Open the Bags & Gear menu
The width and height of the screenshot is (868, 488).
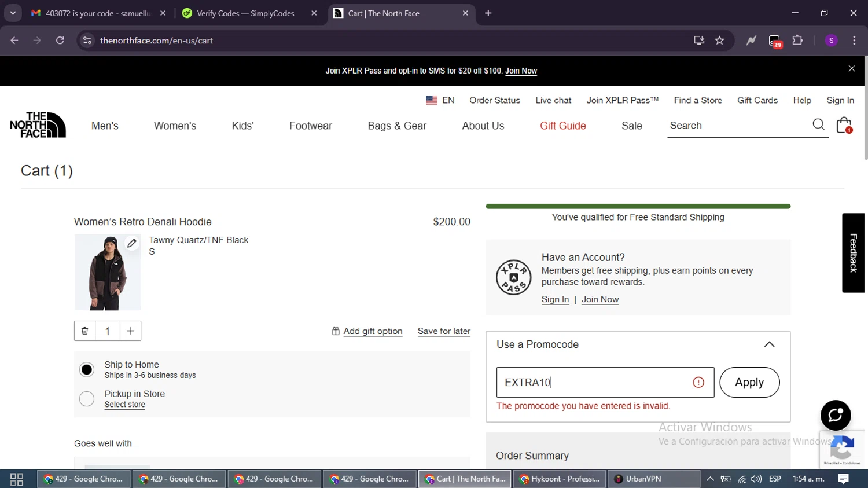[x=397, y=126]
